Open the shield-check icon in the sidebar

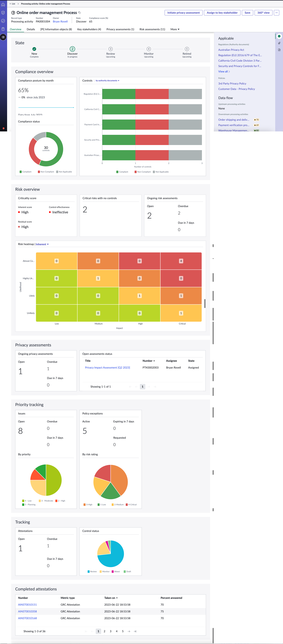3,13
